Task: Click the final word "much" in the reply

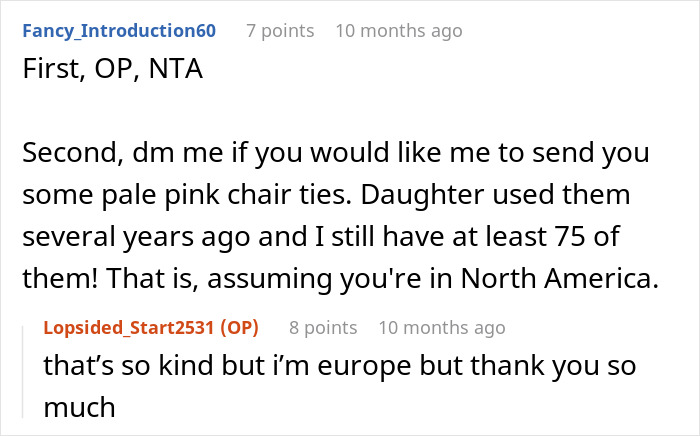Action: tap(79, 405)
